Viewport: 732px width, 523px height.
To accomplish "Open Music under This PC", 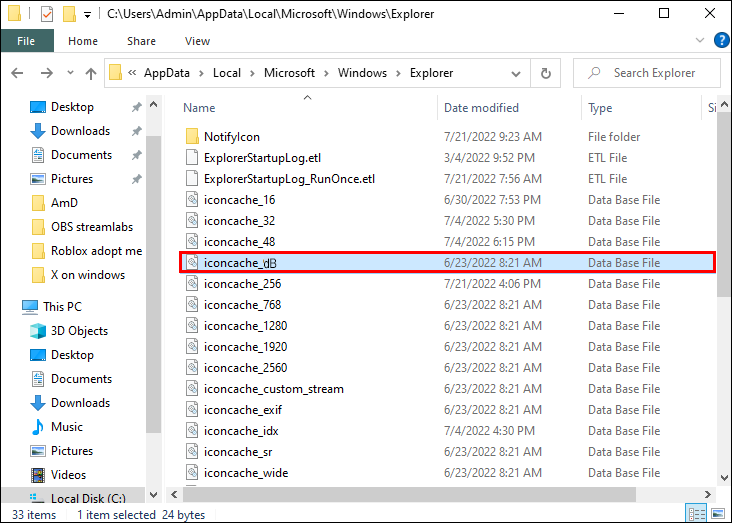I will 66,426.
